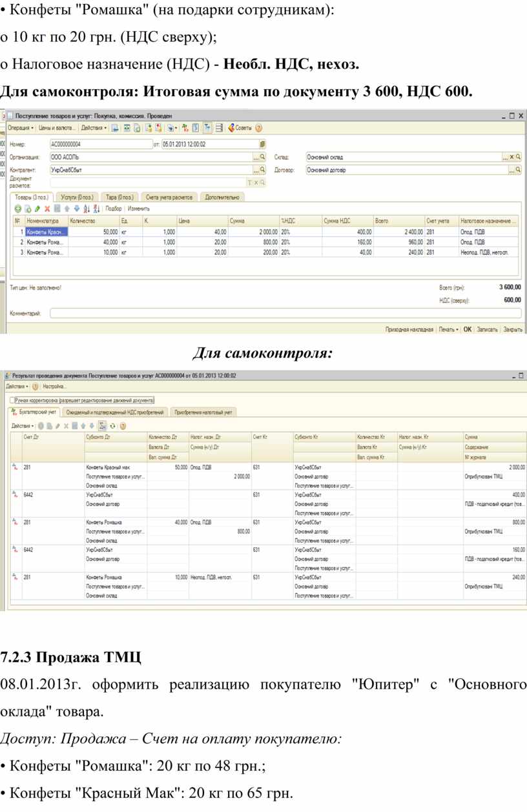Expand the Действия dropdown in document toolbar
Image resolution: width=527 pixels, height=812 pixels.
[94, 128]
